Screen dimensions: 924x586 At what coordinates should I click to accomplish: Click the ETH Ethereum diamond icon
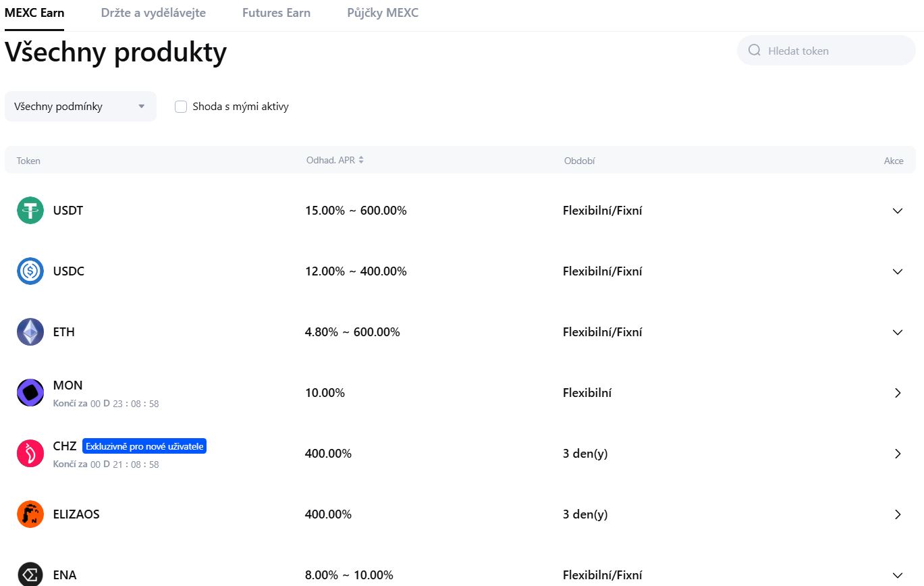[x=30, y=332]
